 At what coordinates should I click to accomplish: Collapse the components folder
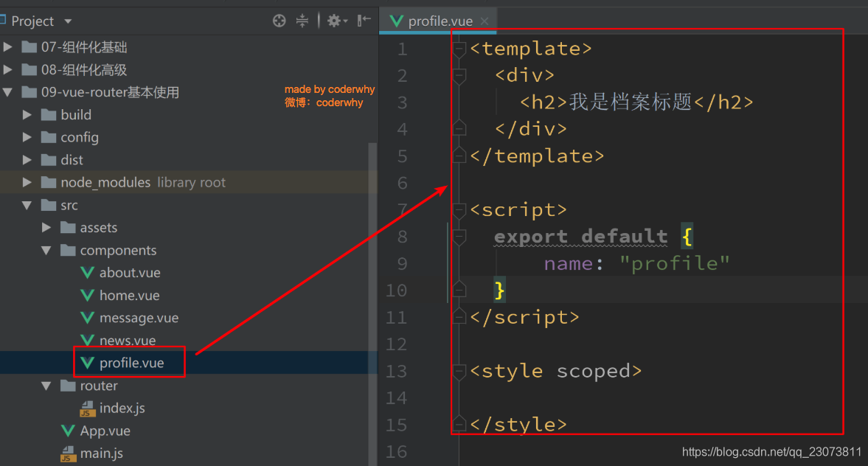(x=46, y=251)
